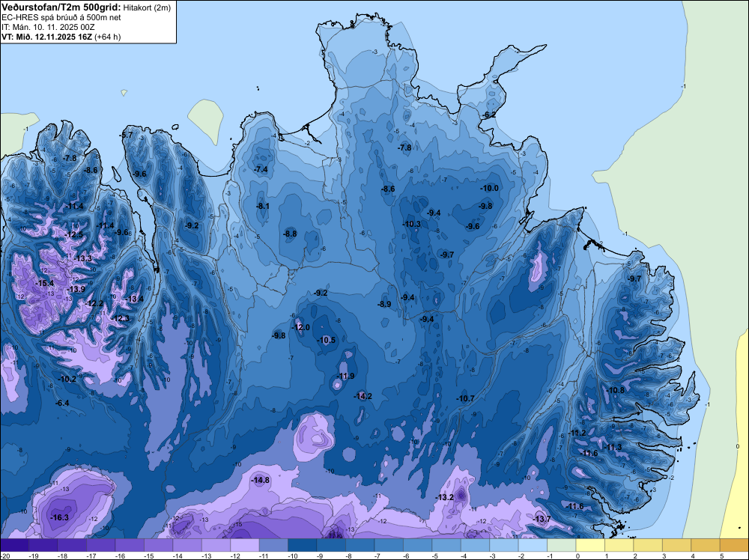Click the -11.9 temperature label
This screenshot has height=560, width=749.
click(345, 376)
